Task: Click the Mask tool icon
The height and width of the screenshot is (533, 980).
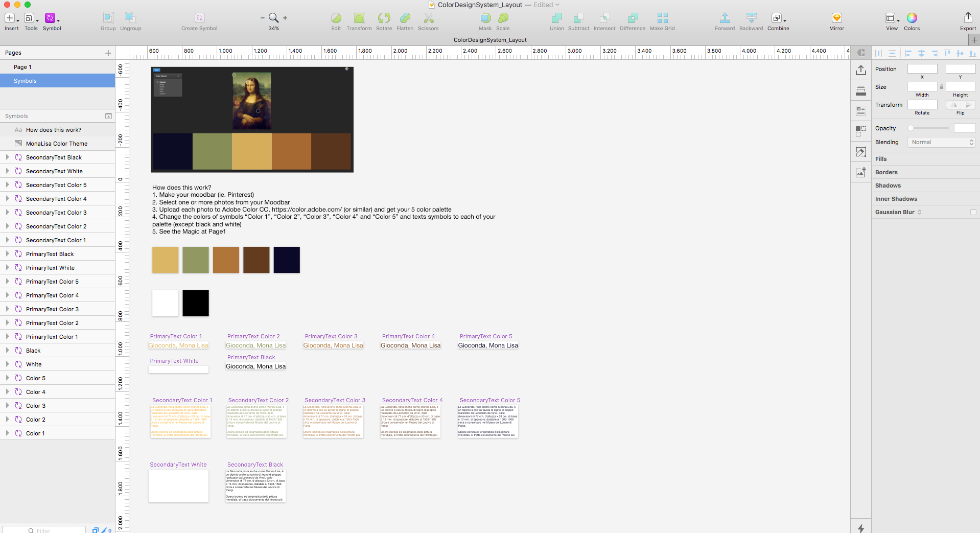Action: (485, 18)
